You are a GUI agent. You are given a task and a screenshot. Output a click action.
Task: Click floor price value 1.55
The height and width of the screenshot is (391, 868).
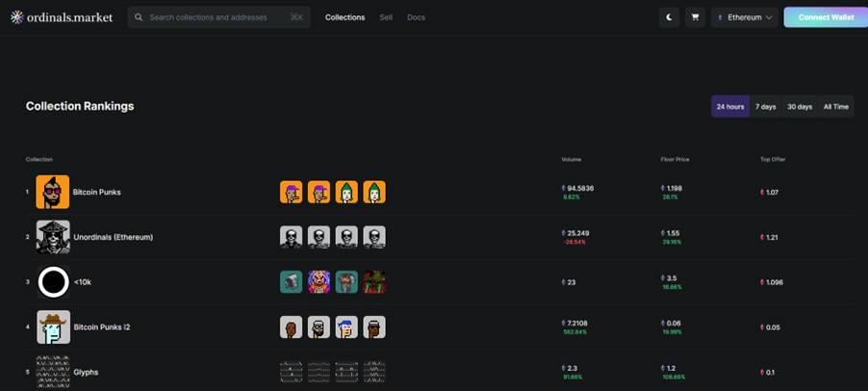[x=674, y=233]
